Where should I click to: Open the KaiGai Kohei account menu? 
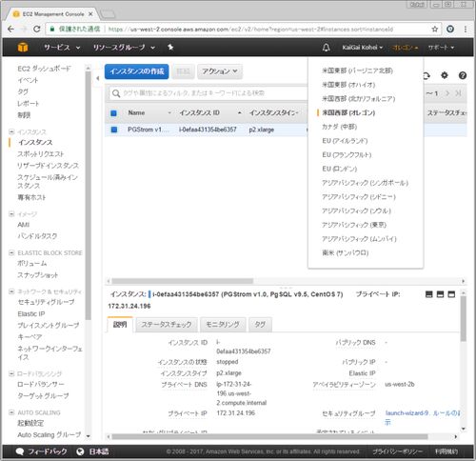coord(363,48)
